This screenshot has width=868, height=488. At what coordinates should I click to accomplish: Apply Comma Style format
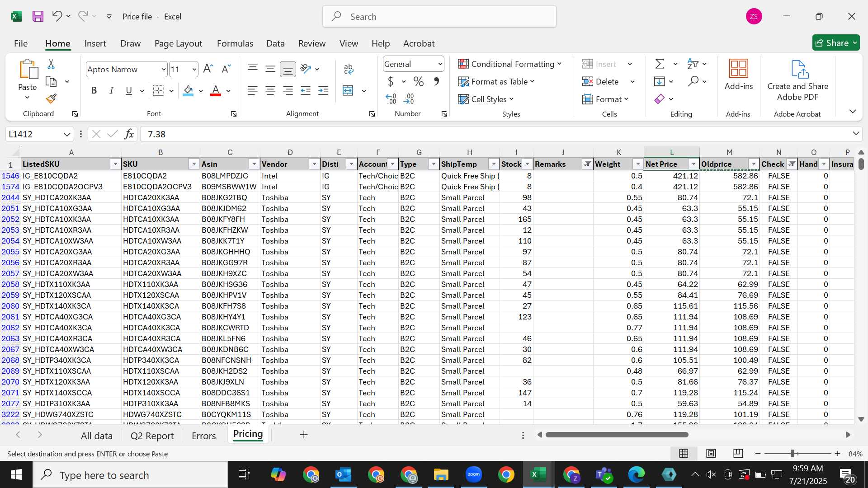[436, 82]
